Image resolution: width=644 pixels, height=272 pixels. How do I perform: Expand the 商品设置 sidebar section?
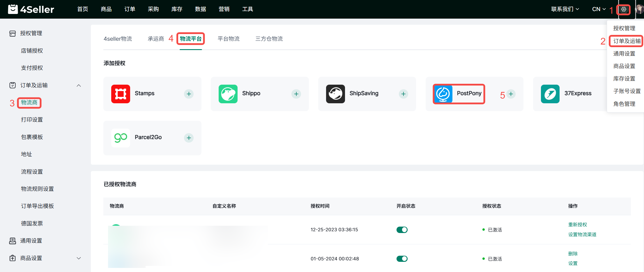tap(79, 258)
